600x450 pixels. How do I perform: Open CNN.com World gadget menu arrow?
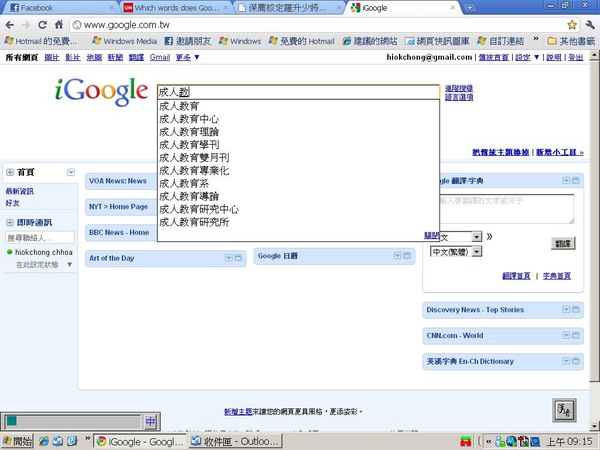566,336
